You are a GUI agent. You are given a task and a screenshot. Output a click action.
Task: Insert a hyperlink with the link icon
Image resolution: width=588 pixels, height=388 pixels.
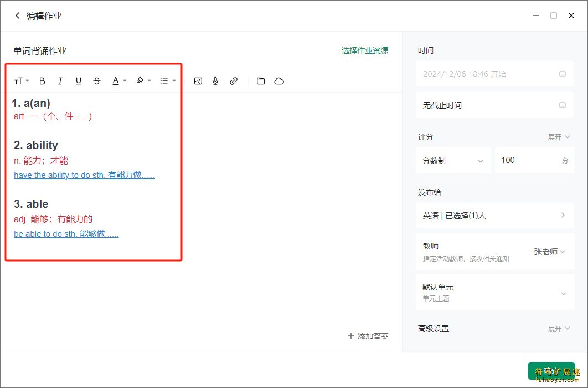234,81
